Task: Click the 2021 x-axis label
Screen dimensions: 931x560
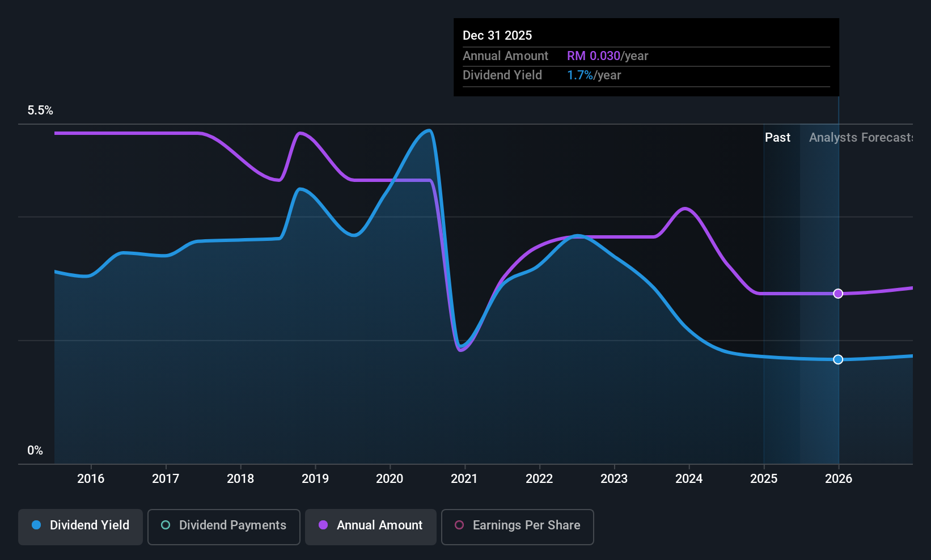Action: tap(464, 479)
